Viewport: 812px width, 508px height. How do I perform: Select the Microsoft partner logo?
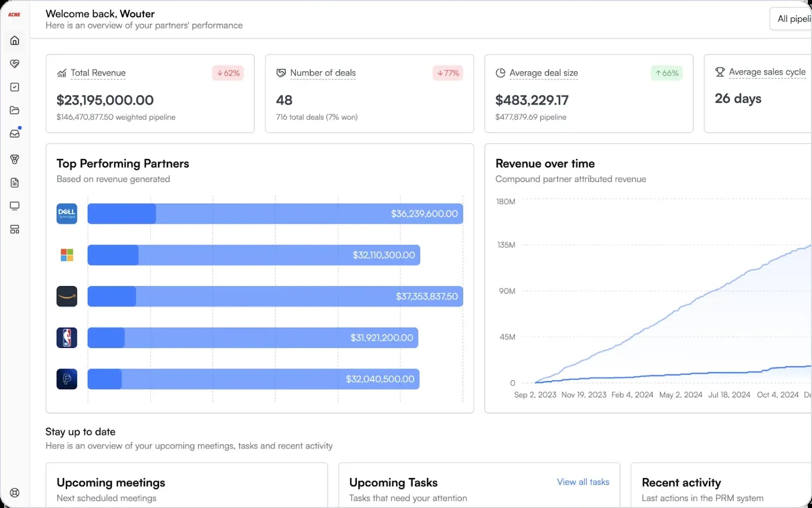(67, 255)
